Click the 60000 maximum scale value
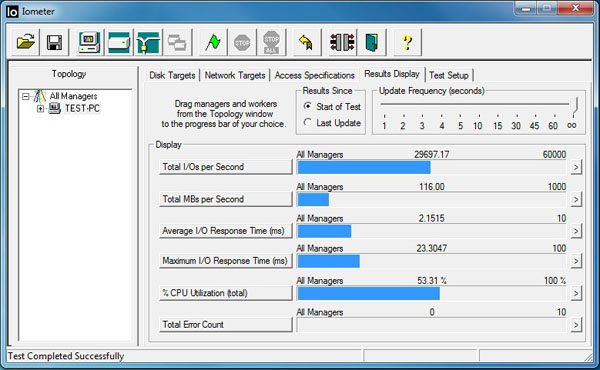 tap(554, 155)
